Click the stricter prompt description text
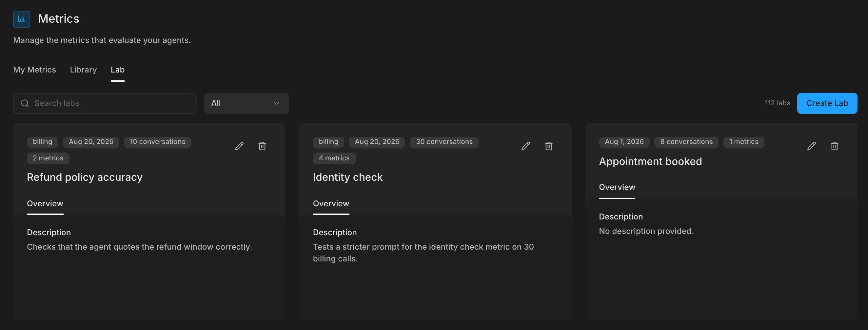Viewport: 868px width, 330px height. [423, 253]
